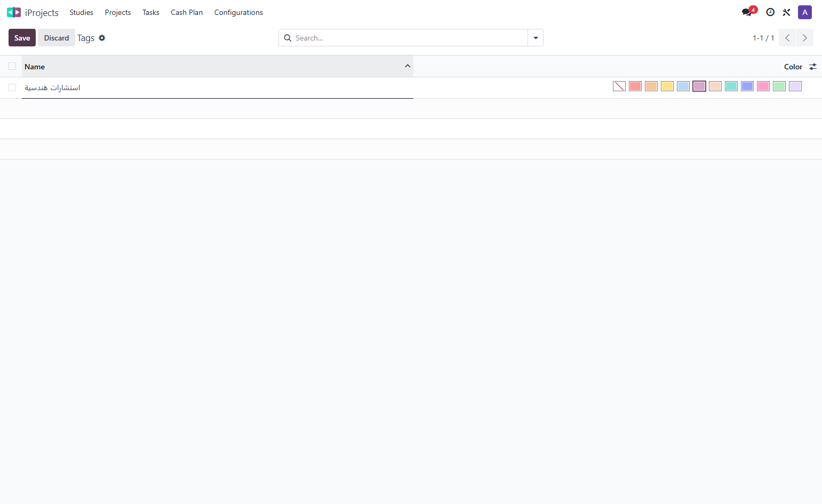Screen dimensions: 822x504
Task: Open the Configurations menu
Action: 238,12
